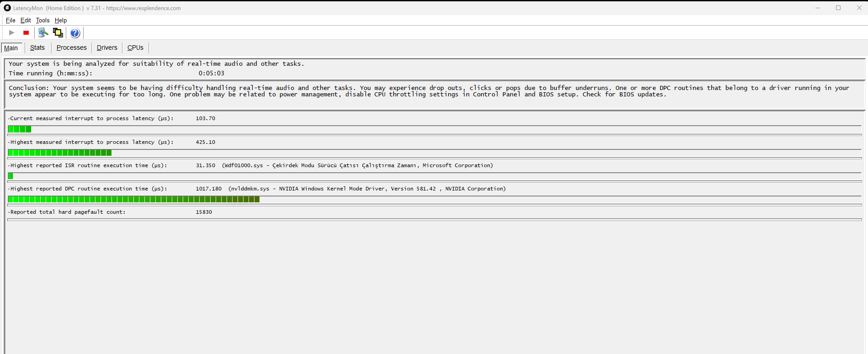
Task: Maximize the LatencyMon window
Action: point(838,8)
